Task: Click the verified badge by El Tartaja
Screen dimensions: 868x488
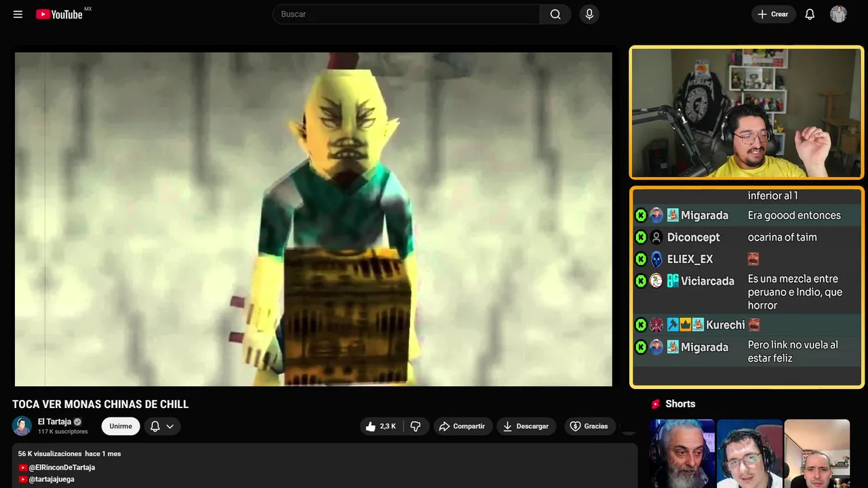Action: pyautogui.click(x=78, y=422)
